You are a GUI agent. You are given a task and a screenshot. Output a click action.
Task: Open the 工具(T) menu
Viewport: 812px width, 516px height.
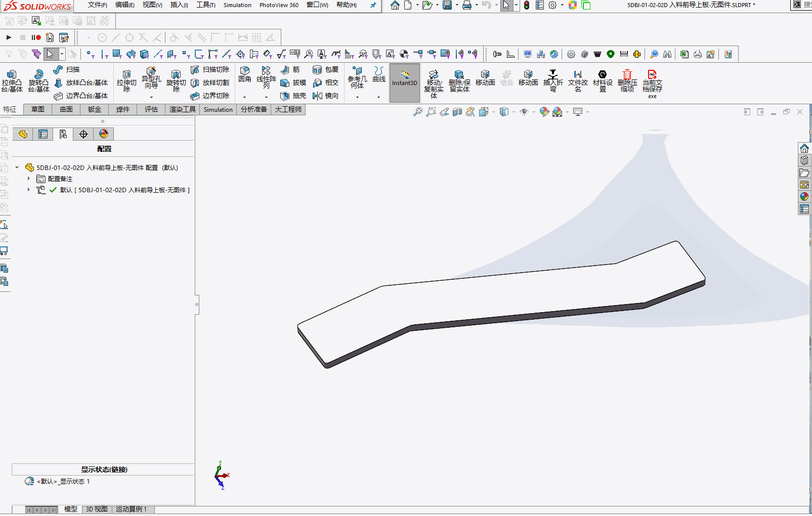[x=206, y=5]
